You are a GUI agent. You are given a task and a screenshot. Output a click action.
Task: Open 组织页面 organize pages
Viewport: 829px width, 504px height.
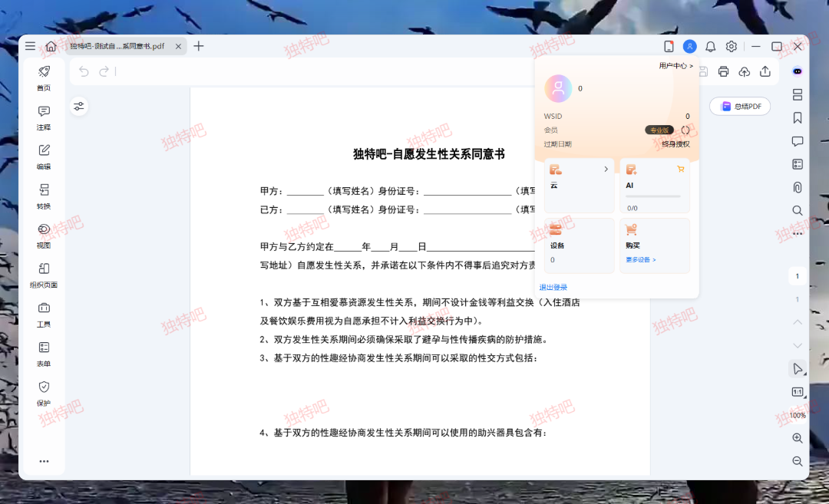pyautogui.click(x=44, y=275)
